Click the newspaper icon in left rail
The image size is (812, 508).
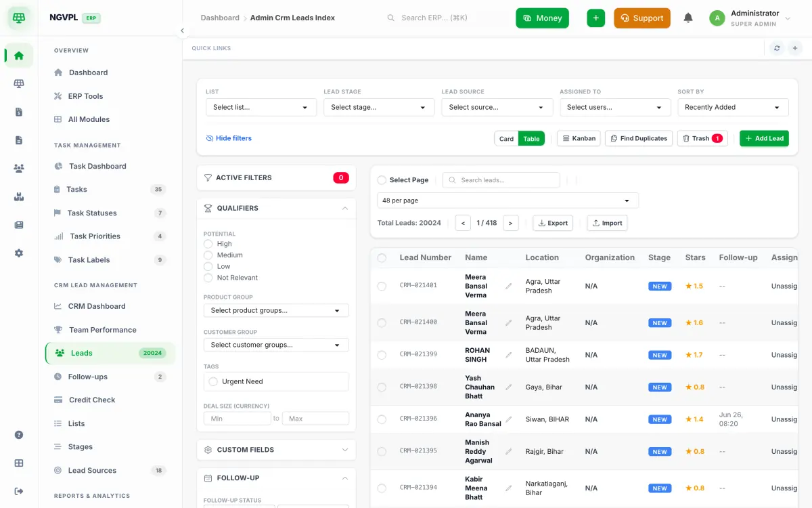(19, 225)
